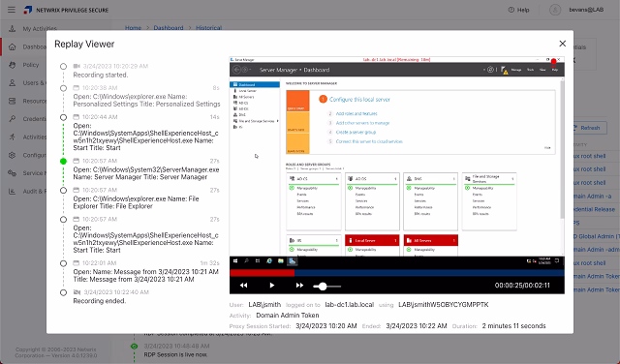Screen dimensions: 620x364
Task: Select the 10:20:38 AM explorer.exe event marker
Action: coord(63,88)
